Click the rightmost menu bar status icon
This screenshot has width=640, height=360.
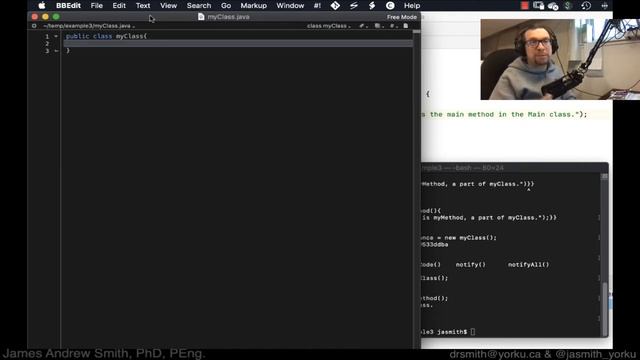(x=605, y=6)
